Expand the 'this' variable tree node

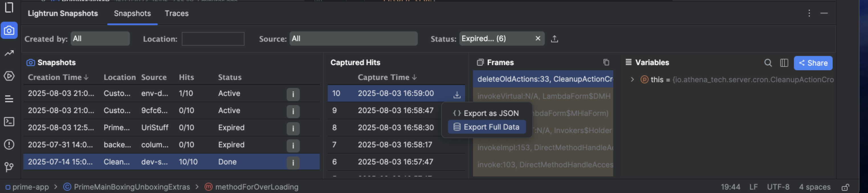632,80
